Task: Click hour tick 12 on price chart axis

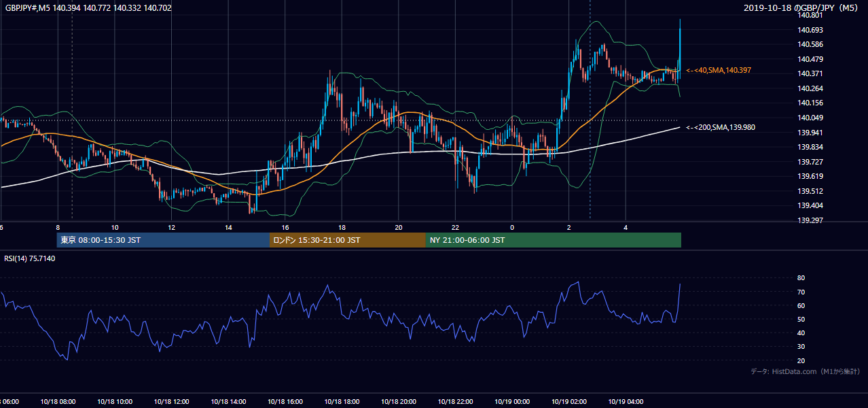Action: point(171,227)
